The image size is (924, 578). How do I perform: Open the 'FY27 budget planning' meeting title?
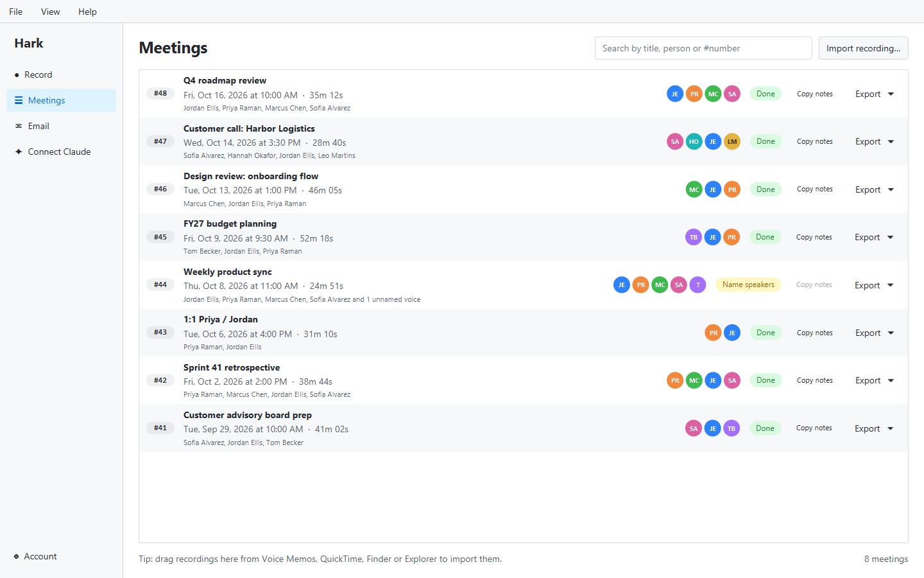230,223
